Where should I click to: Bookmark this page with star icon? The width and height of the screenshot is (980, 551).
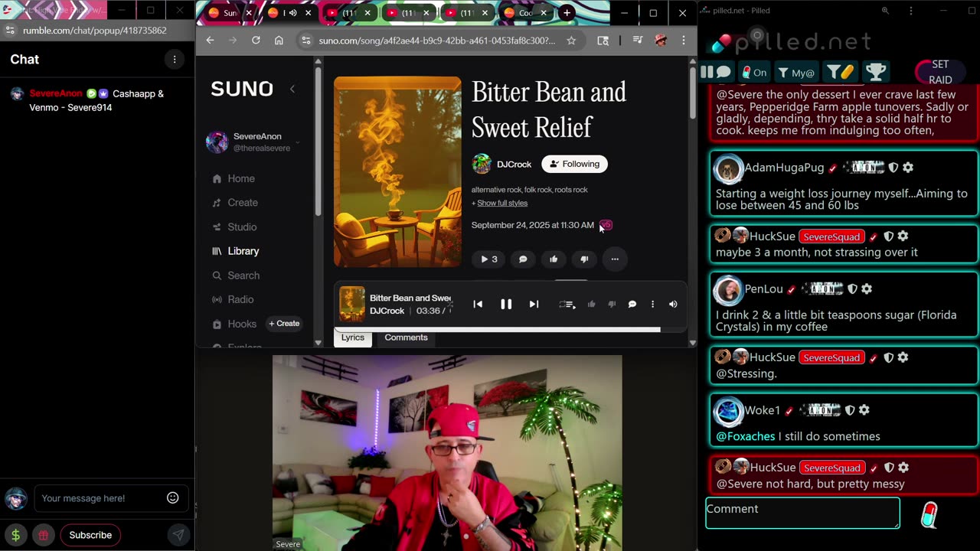click(x=571, y=41)
